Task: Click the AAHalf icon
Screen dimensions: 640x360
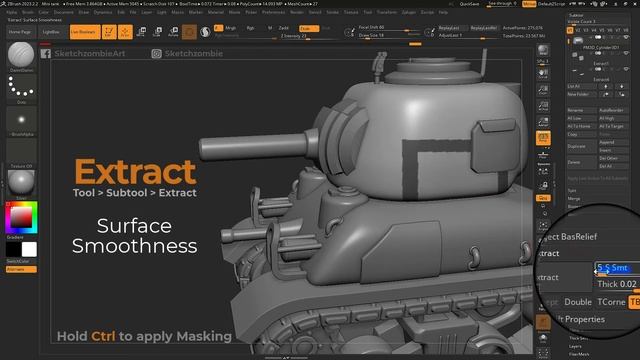Action: [543, 122]
